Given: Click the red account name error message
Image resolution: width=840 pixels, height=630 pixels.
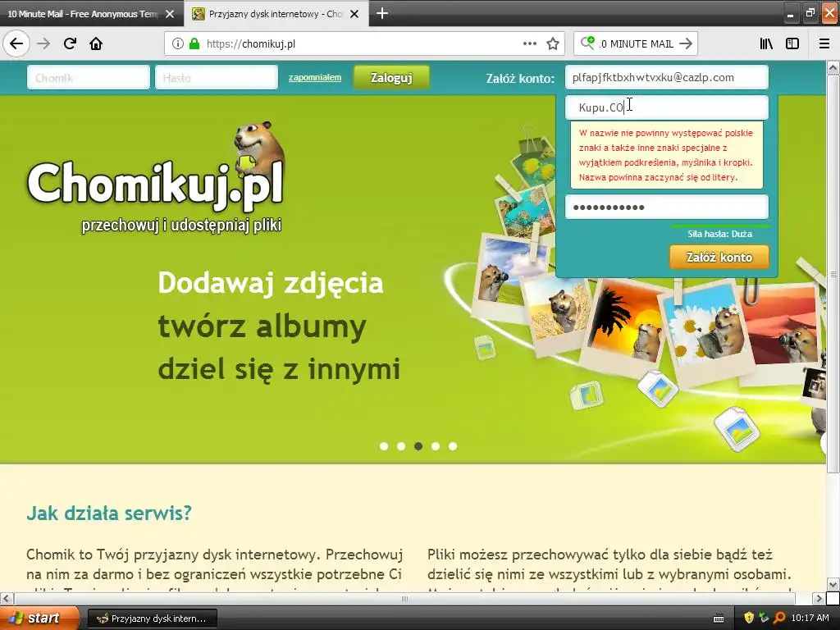Looking at the screenshot, I should tap(666, 155).
